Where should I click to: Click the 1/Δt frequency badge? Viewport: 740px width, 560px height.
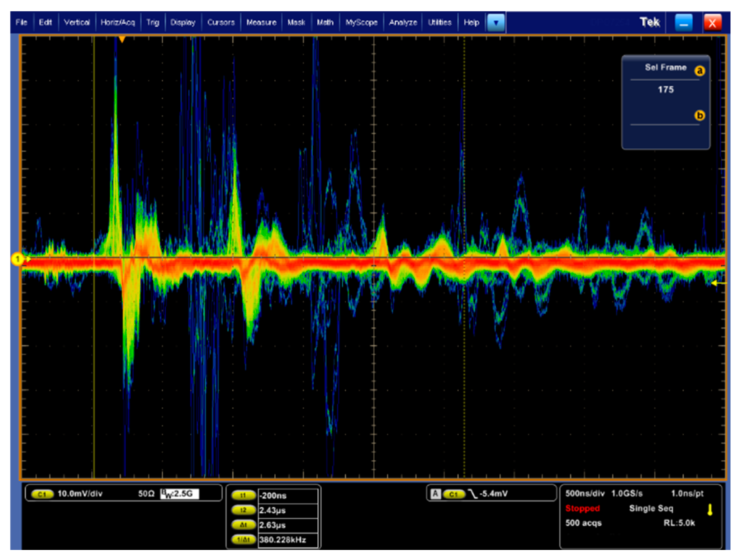(x=243, y=540)
